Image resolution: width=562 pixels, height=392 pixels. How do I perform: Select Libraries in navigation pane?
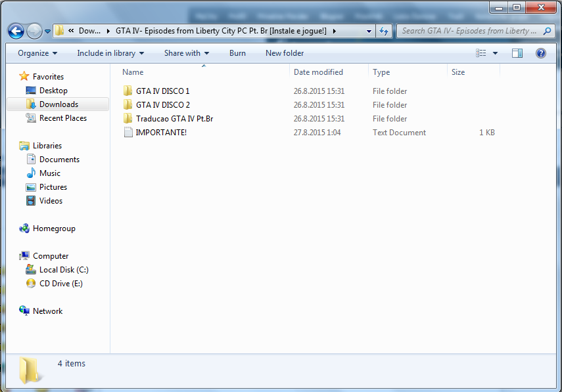pos(47,146)
